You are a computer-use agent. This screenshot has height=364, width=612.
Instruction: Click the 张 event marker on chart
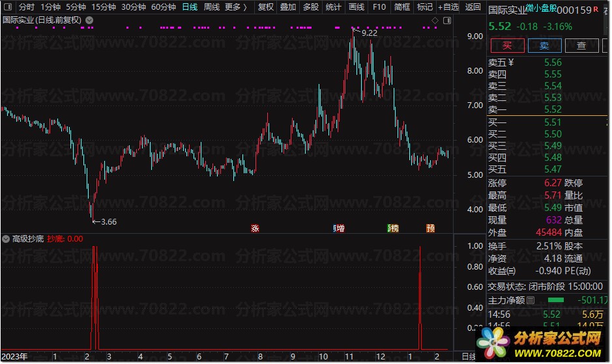pos(255,228)
